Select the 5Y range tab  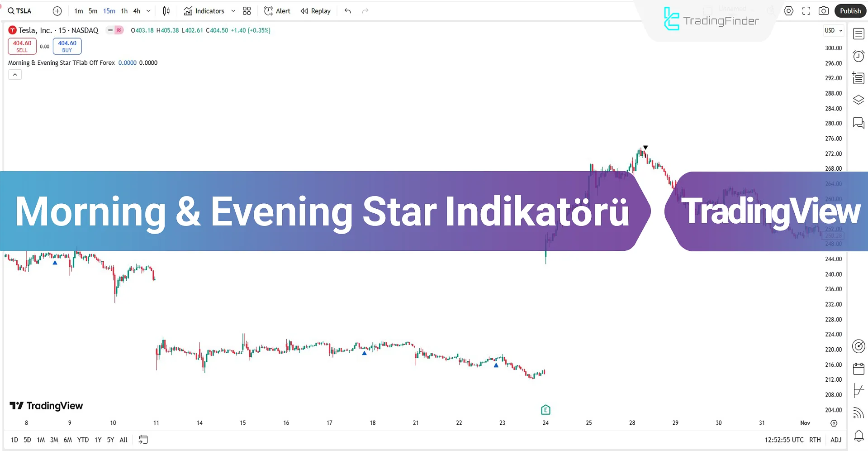[x=110, y=439]
